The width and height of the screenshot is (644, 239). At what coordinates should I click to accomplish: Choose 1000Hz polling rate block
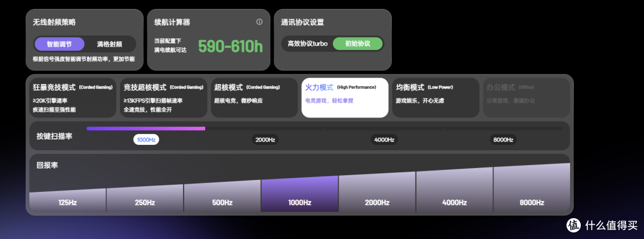point(300,194)
